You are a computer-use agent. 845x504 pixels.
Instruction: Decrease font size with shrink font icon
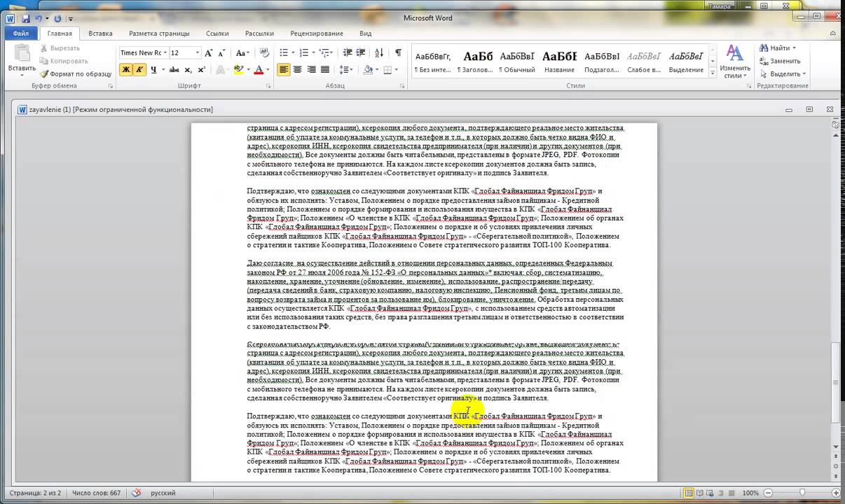[x=222, y=52]
